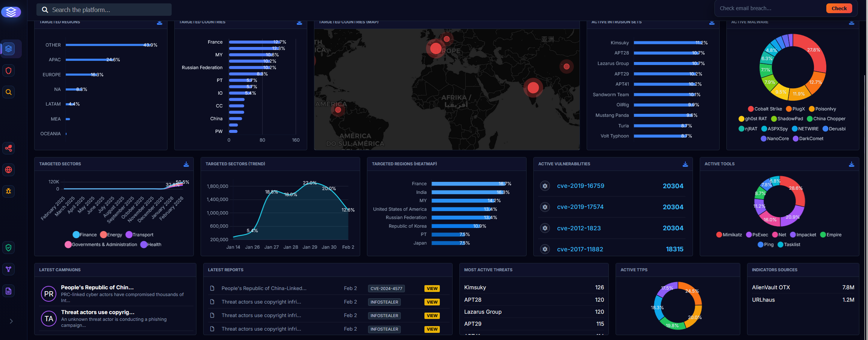Toggle the njRAT legend entry
This screenshot has width=868, height=340.
click(748, 129)
